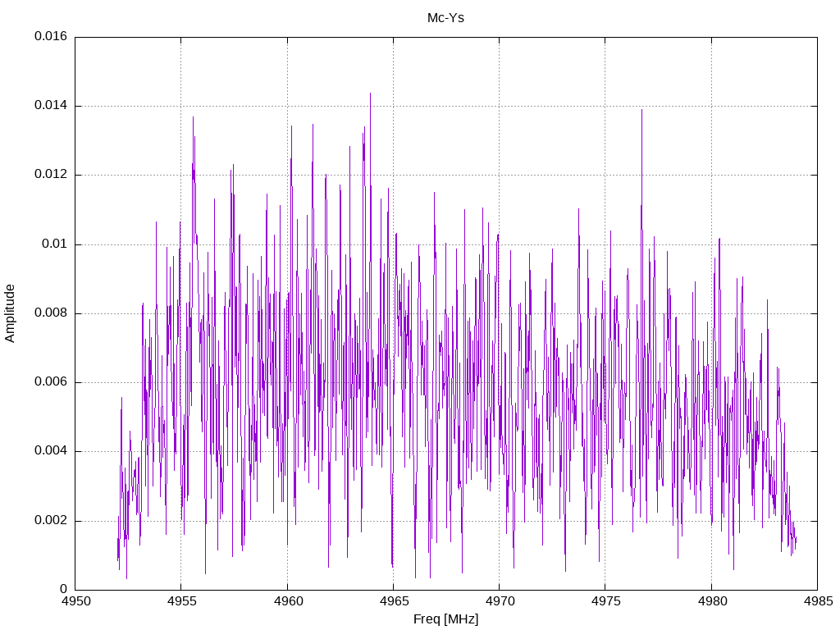Click the 0.01 y-axis tick label

[55, 244]
